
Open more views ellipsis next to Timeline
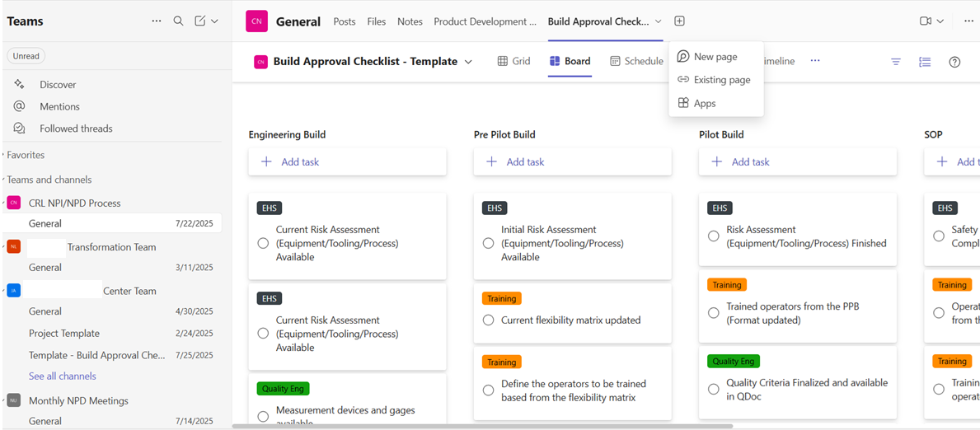pyautogui.click(x=815, y=61)
